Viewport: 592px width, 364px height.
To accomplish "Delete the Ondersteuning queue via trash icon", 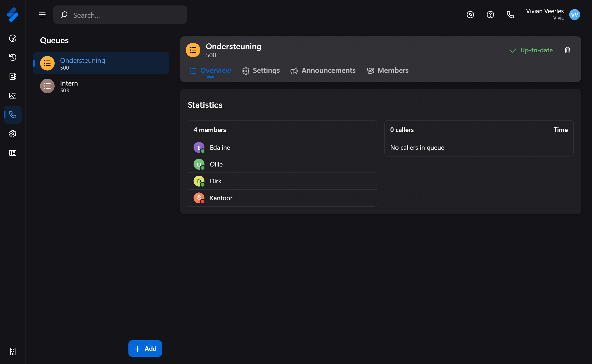I will point(567,50).
